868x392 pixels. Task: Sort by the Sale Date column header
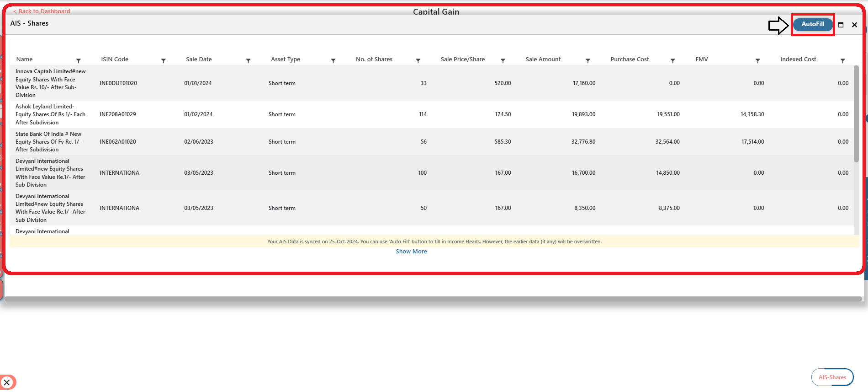point(199,59)
